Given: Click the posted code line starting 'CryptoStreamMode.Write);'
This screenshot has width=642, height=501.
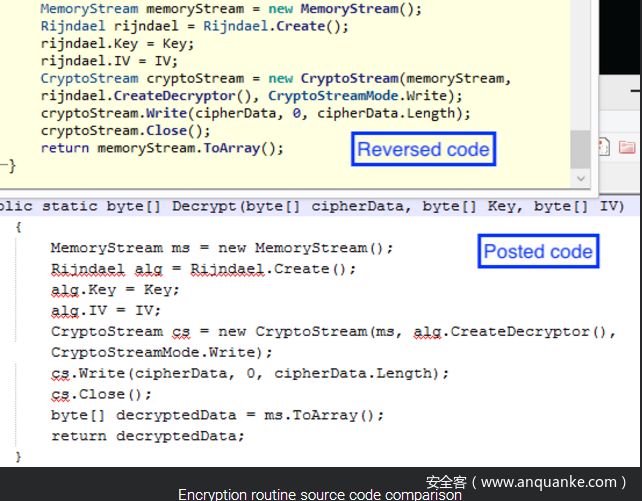Looking at the screenshot, I should pyautogui.click(x=161, y=352).
